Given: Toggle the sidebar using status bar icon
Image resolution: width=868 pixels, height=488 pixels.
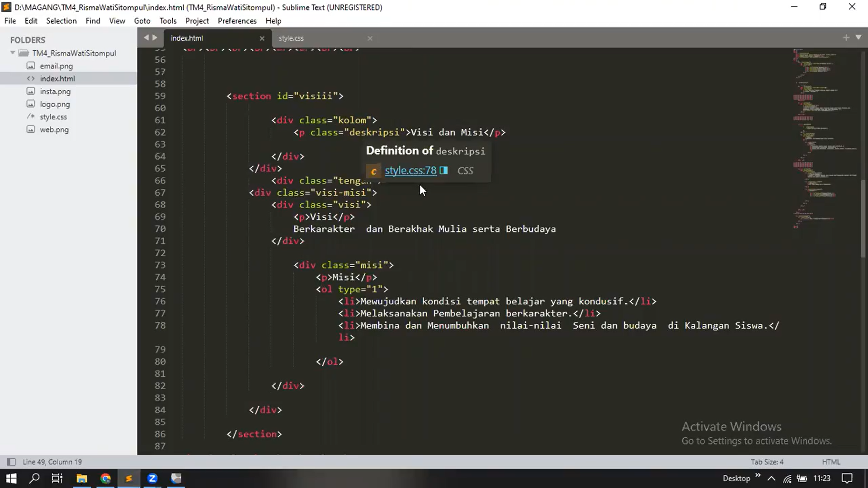Looking at the screenshot, I should pos(11,462).
